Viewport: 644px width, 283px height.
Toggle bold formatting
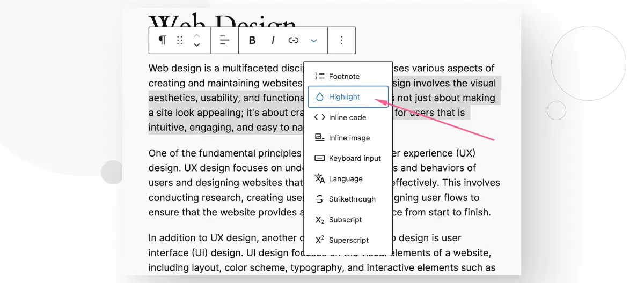[252, 40]
